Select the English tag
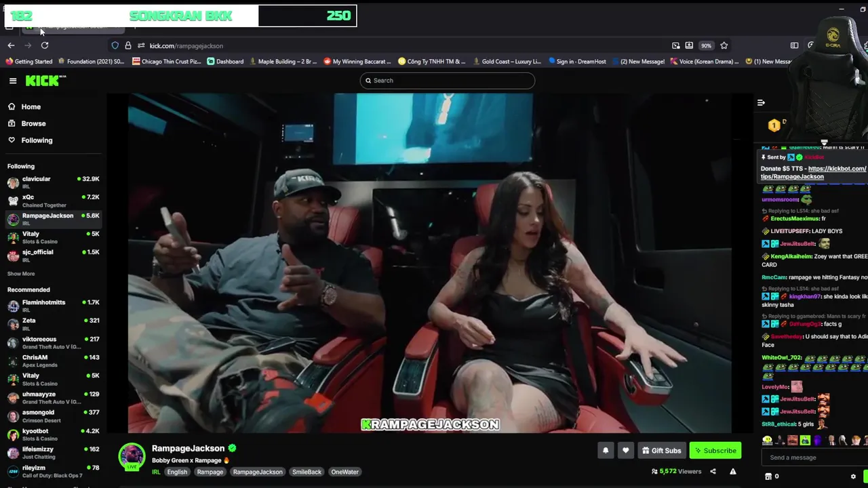The image size is (868, 488). pyautogui.click(x=177, y=472)
